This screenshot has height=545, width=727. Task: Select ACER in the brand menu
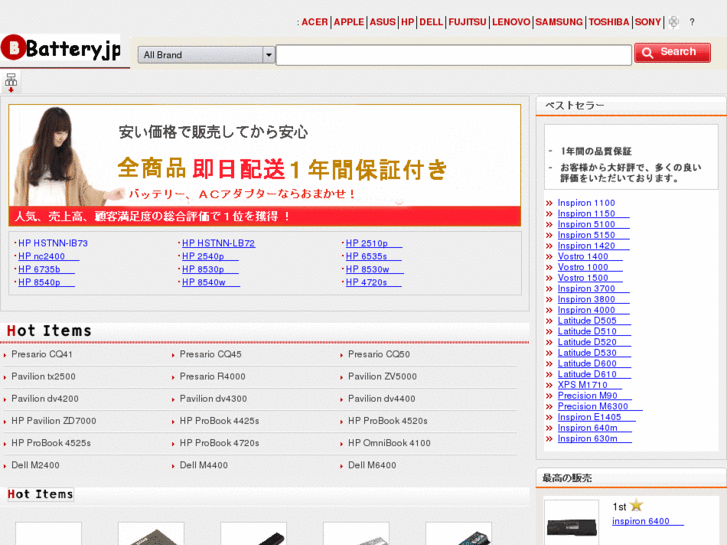click(314, 22)
